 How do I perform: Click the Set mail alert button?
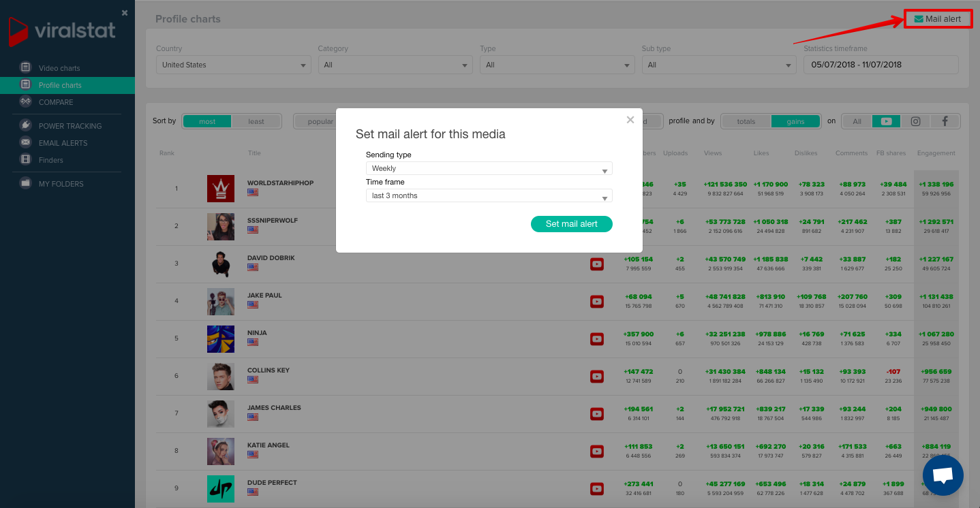coord(572,224)
